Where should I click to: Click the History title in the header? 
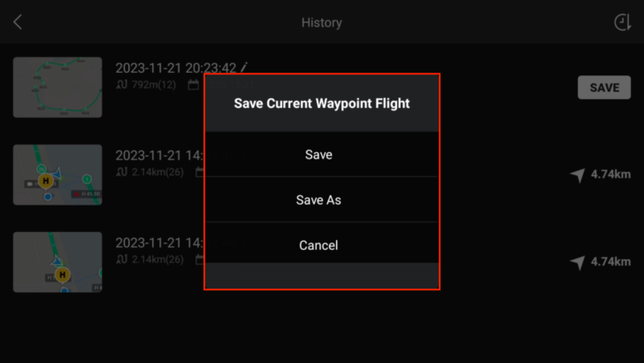322,23
